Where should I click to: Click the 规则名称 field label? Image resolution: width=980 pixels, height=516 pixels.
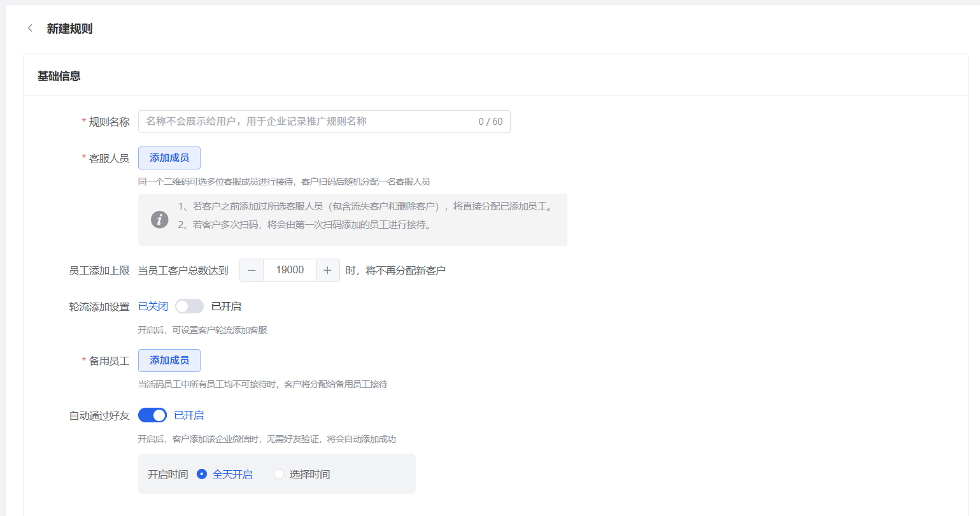click(109, 122)
